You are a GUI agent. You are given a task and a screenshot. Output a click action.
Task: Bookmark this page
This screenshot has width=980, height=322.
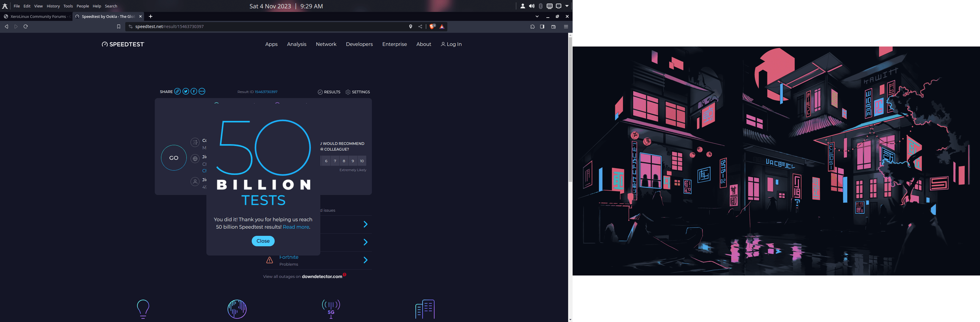(x=119, y=27)
